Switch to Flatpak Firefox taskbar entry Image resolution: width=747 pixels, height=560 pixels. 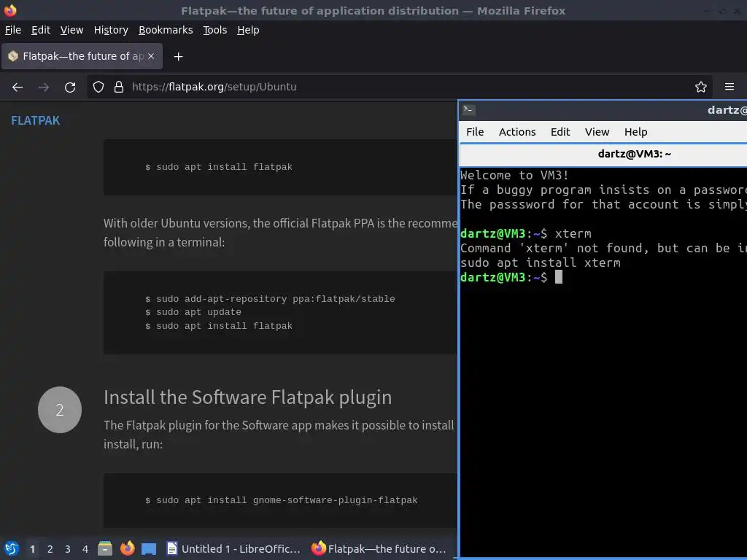pyautogui.click(x=379, y=548)
